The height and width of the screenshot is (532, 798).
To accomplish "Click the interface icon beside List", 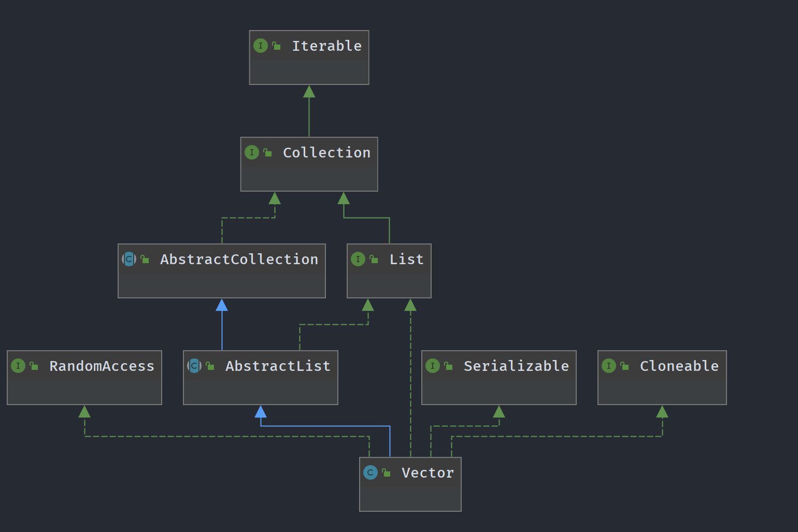I will (358, 259).
